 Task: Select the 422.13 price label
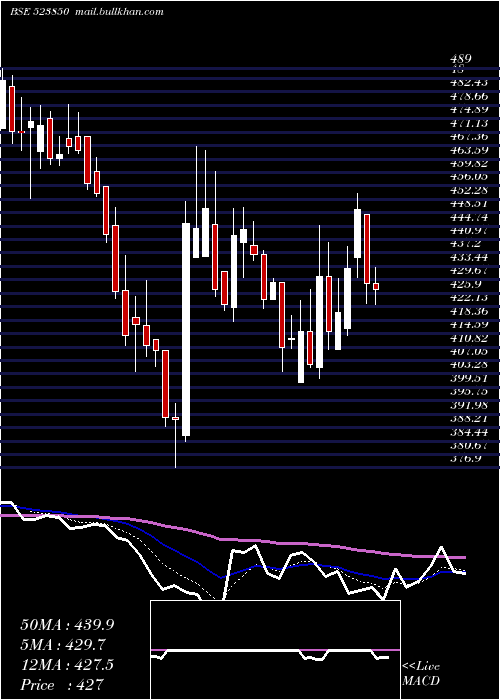pos(469,297)
